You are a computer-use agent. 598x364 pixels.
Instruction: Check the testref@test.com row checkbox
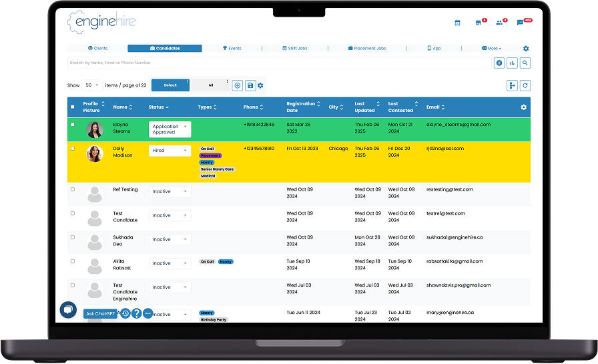click(73, 213)
